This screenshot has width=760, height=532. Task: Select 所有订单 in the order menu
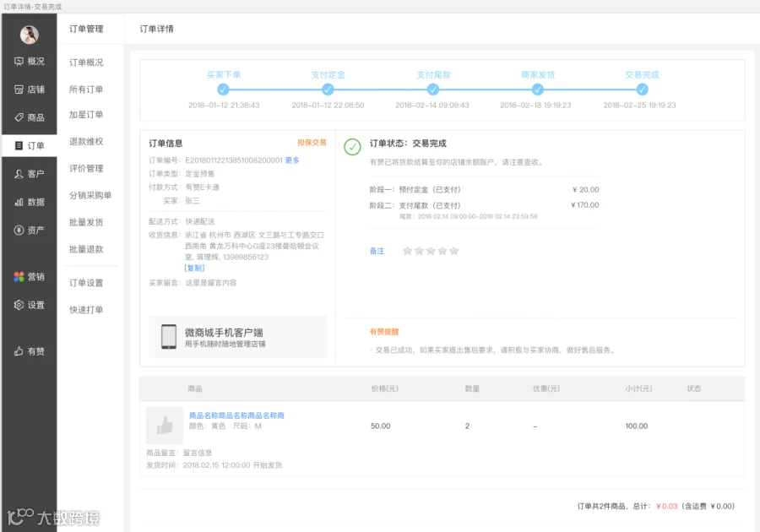coord(86,90)
